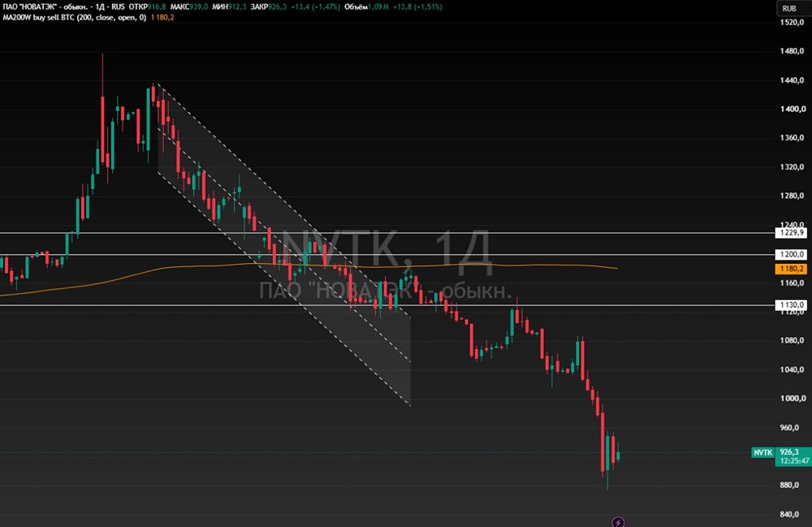
Task: Click the МИН low value 912,3
Action: 237,7
